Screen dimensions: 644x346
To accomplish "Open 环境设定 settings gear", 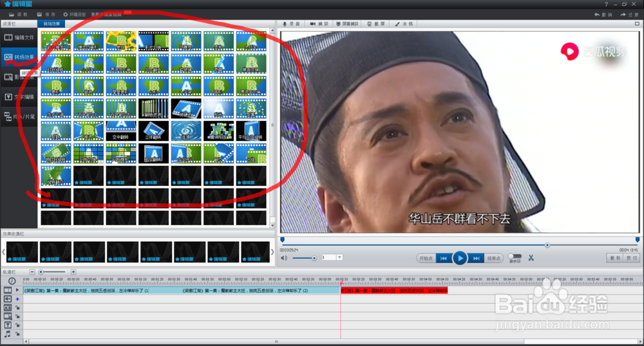I will 65,14.
